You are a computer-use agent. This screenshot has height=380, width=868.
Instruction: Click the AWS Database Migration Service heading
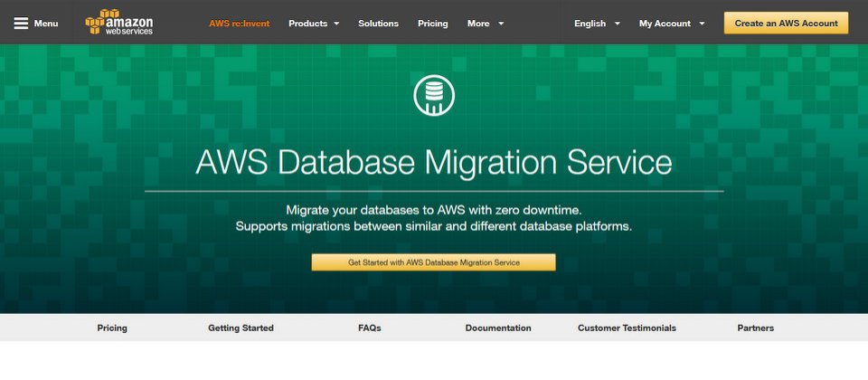click(434, 163)
